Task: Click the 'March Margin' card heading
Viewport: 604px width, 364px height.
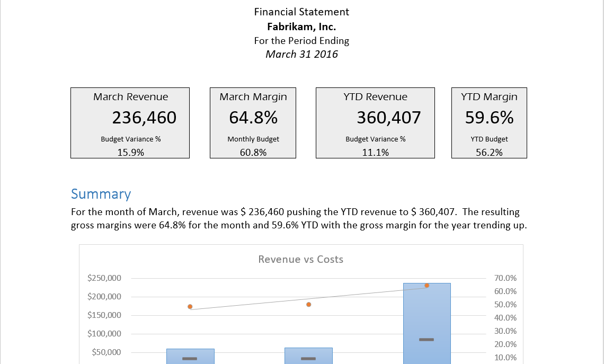Action: tap(253, 96)
